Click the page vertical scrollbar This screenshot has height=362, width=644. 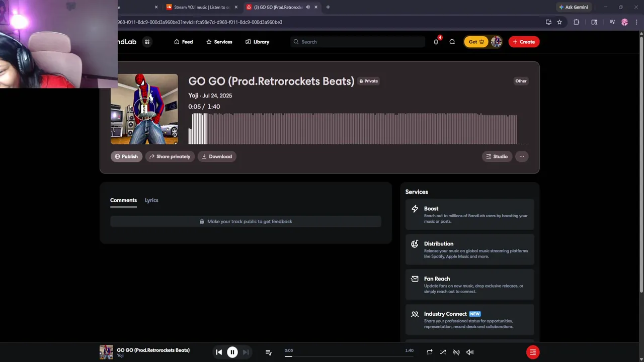[x=641, y=163]
